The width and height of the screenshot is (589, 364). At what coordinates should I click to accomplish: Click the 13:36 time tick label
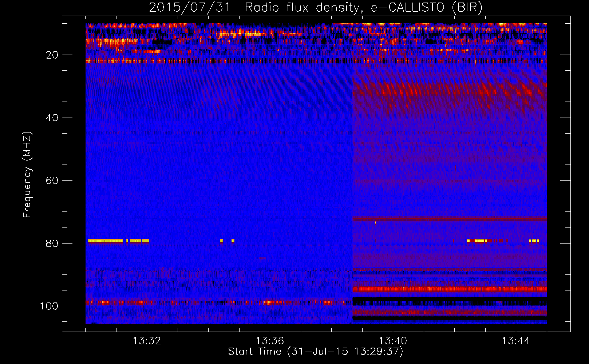[270, 341]
